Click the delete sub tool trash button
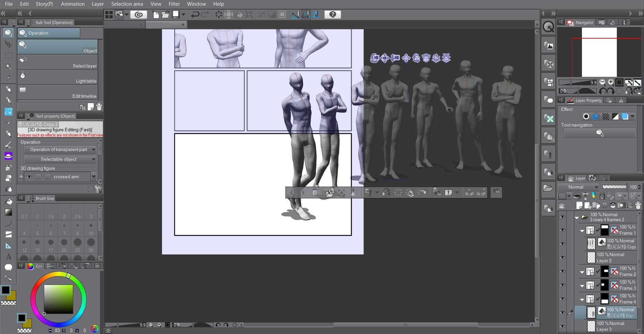 pyautogui.click(x=99, y=106)
